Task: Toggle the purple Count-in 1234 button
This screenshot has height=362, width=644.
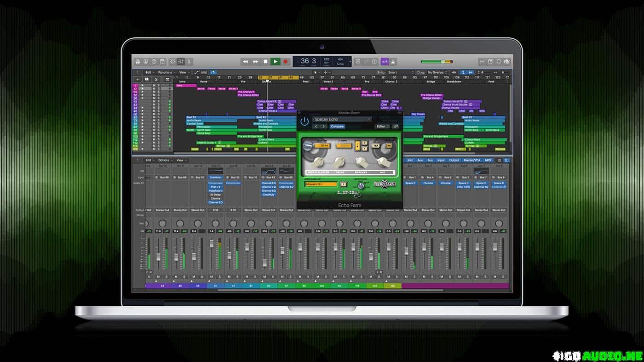Action: [385, 62]
